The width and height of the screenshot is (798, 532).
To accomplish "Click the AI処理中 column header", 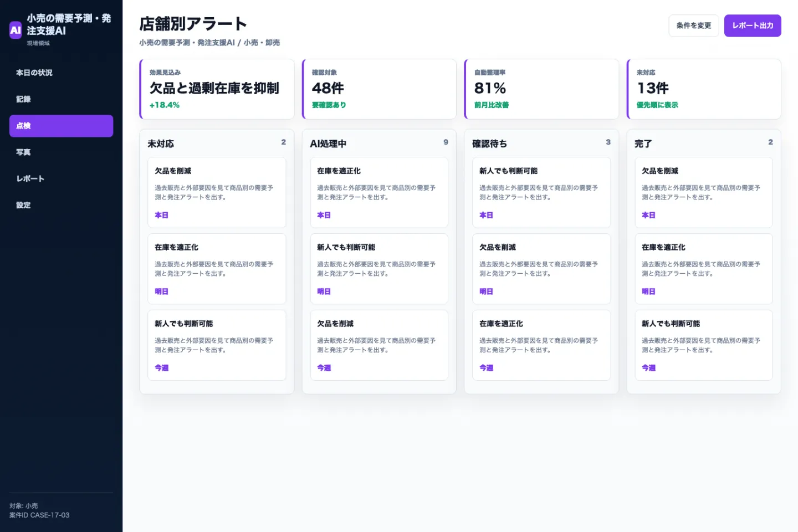I will click(x=328, y=144).
